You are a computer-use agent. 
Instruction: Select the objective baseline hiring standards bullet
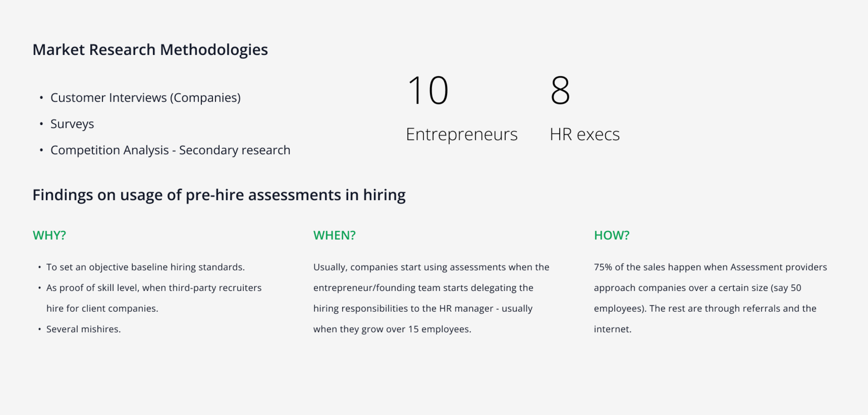coord(145,267)
